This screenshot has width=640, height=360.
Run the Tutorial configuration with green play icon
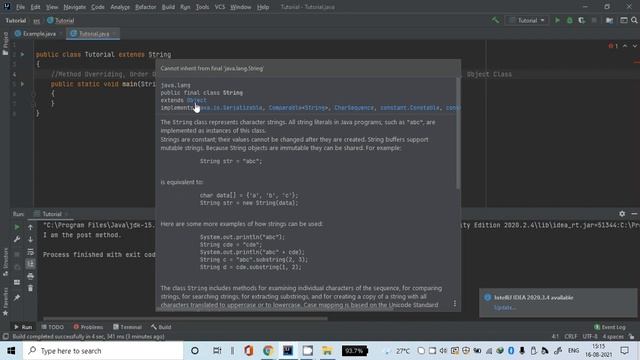coord(557,20)
